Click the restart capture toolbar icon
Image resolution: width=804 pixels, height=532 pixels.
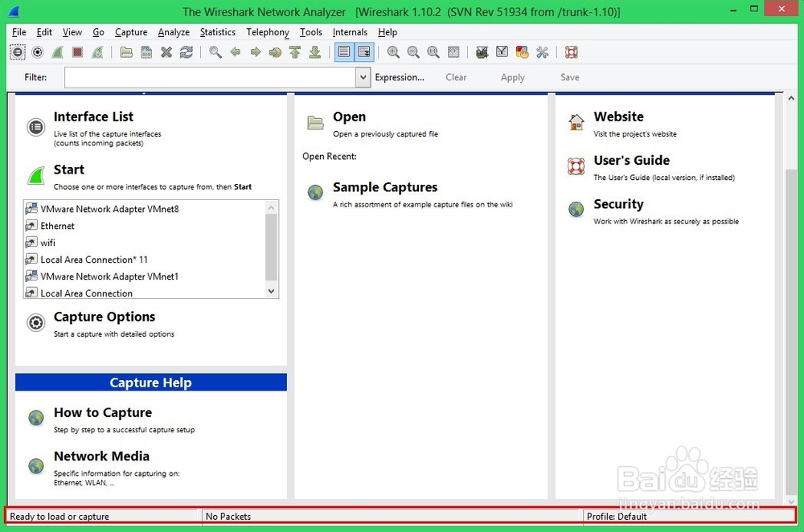[x=97, y=51]
